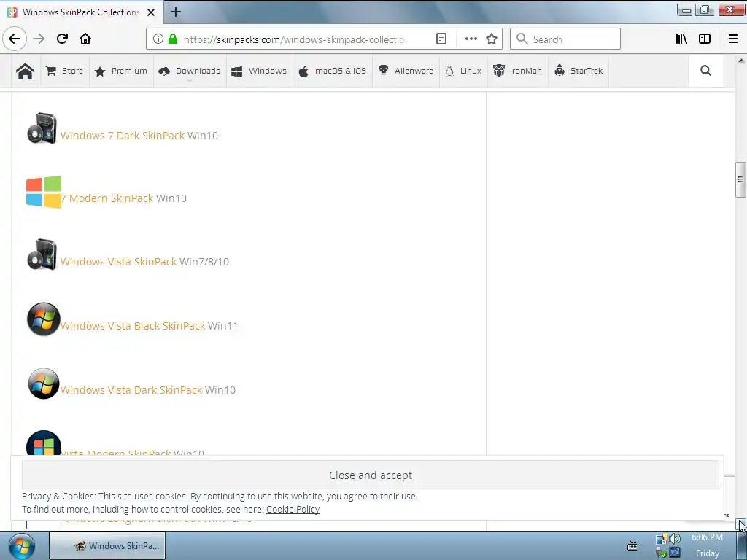Open the Windows Start orb
Screen dimensions: 747x560
21,545
